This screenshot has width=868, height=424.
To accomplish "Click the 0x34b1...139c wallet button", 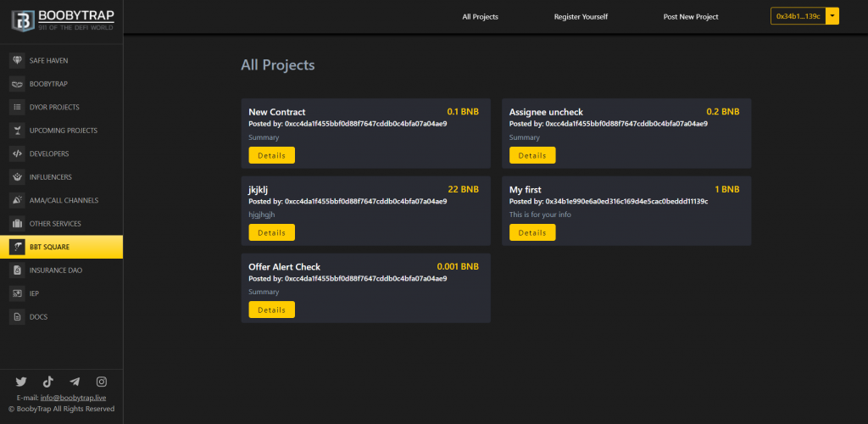I will click(x=798, y=16).
